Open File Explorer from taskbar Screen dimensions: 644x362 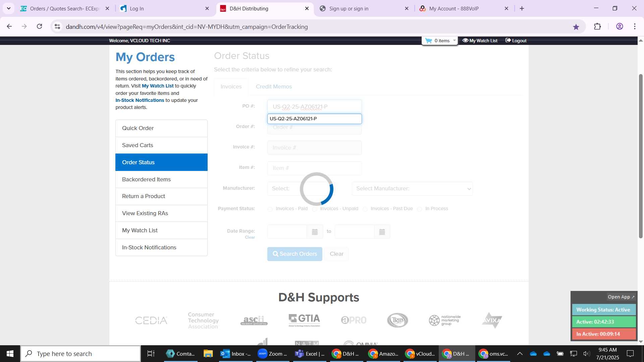[208, 354]
